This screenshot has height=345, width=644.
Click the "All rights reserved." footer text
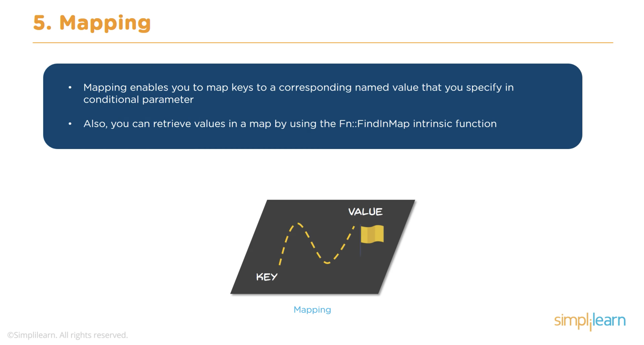pos(93,335)
